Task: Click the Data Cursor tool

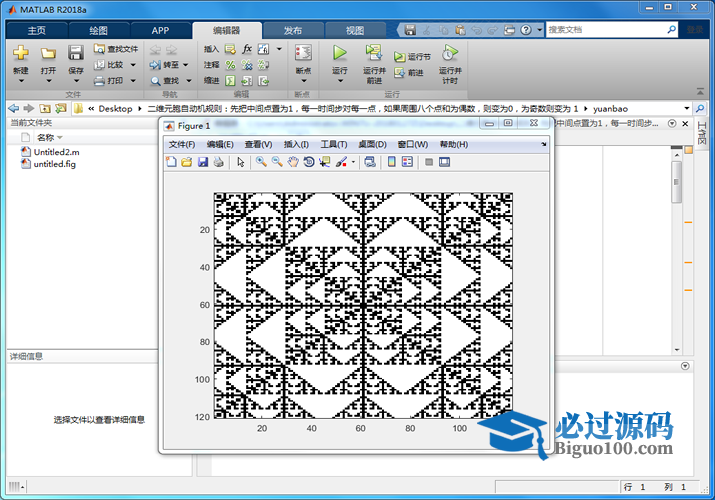Action: [325, 162]
